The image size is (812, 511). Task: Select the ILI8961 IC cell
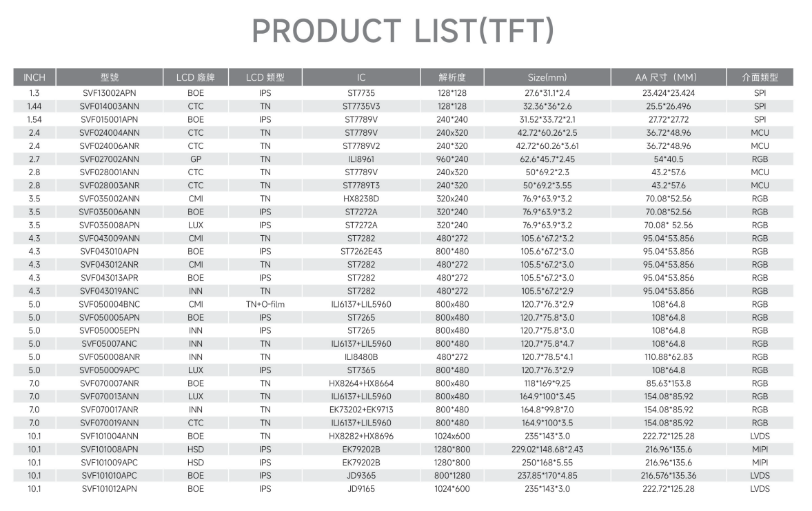pos(361,159)
